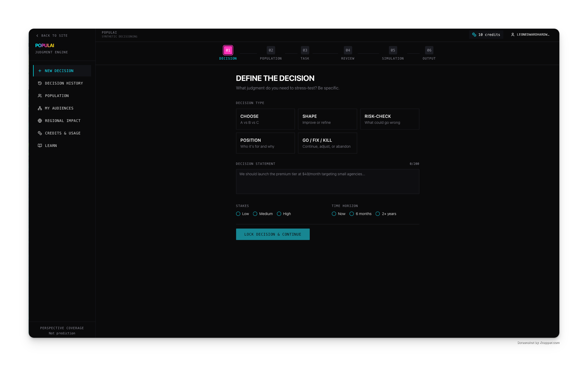The width and height of the screenshot is (588, 373).
Task: Go to Population sidebar item
Action: [62, 96]
